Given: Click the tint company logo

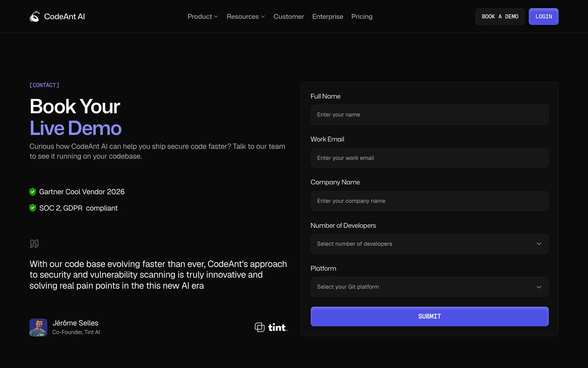Looking at the screenshot, I should (x=271, y=327).
